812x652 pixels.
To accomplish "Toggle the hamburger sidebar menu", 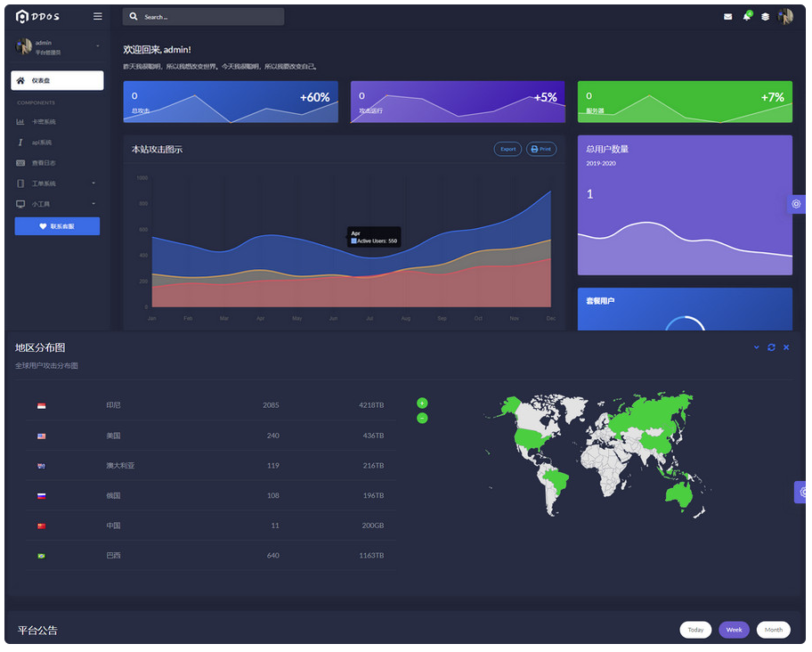I will coord(97,16).
